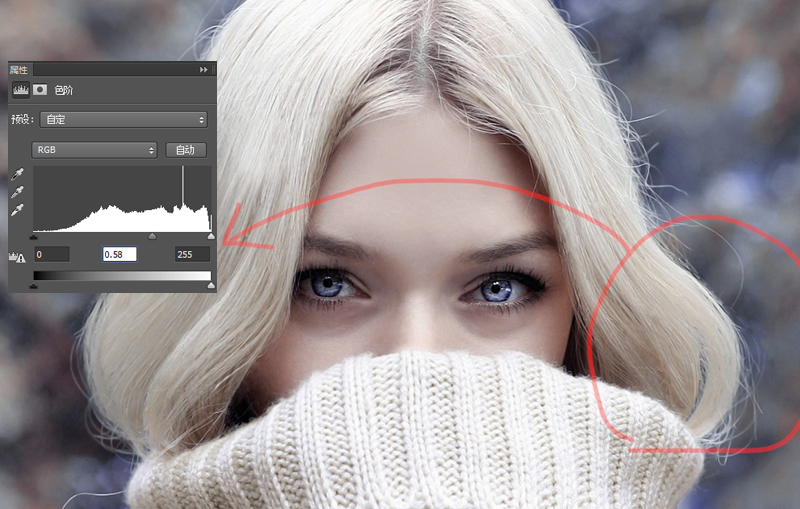
Task: Click the histogram warning recalculate icon
Action: click(17, 257)
